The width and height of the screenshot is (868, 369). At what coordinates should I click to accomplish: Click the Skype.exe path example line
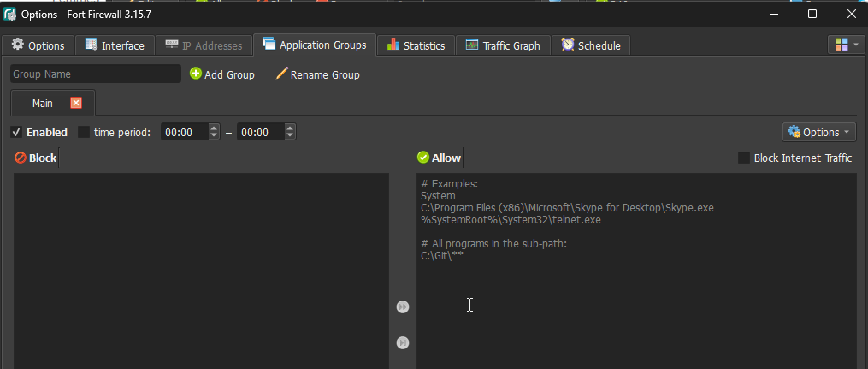568,208
